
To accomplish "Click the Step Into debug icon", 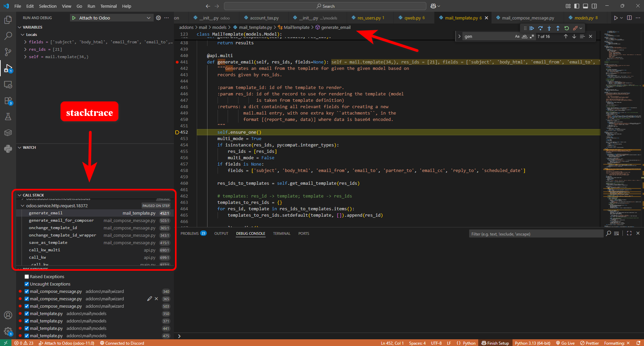I will pos(549,28).
